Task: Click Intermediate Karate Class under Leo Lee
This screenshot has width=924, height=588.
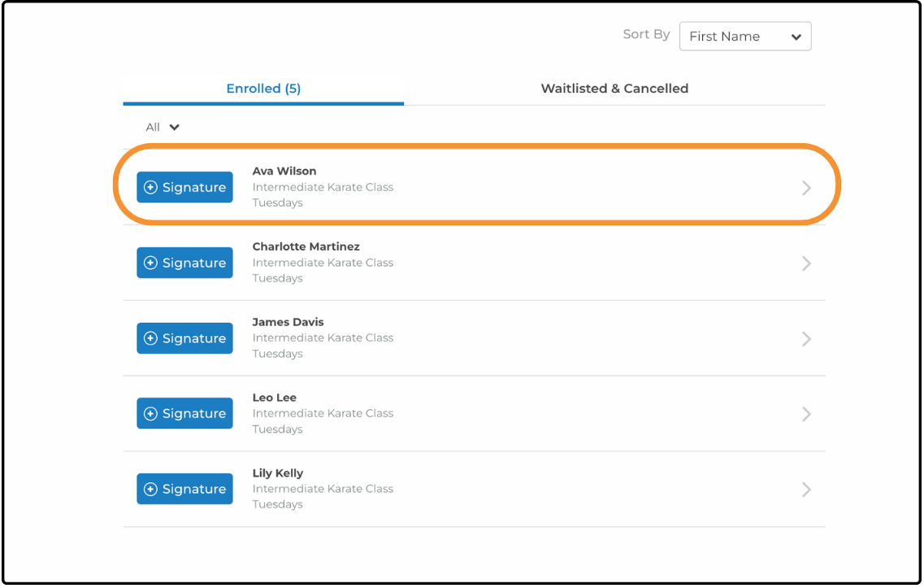Action: point(323,413)
